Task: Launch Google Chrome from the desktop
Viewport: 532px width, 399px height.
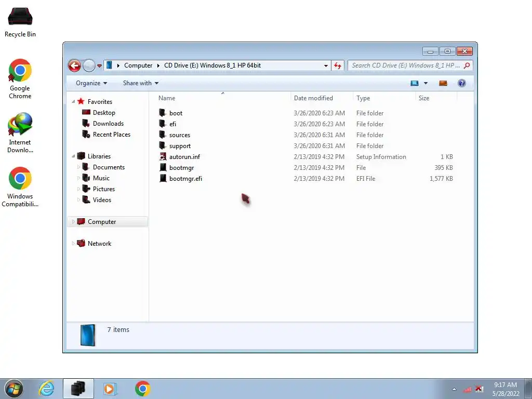Action: click(x=20, y=79)
